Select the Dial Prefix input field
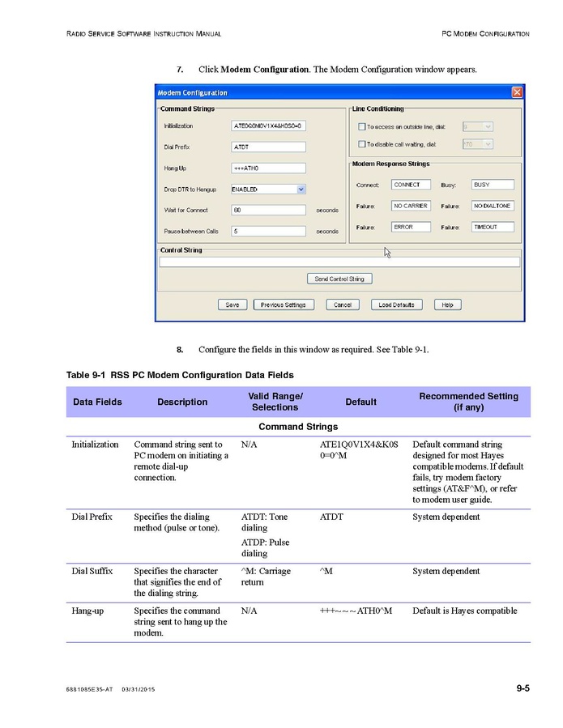This screenshot has width=563, height=728. pos(268,147)
